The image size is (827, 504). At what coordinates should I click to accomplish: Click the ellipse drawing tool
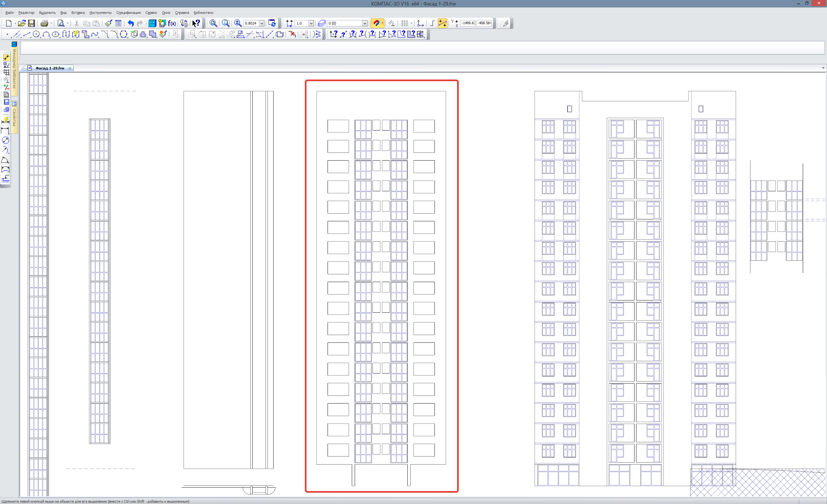click(56, 34)
